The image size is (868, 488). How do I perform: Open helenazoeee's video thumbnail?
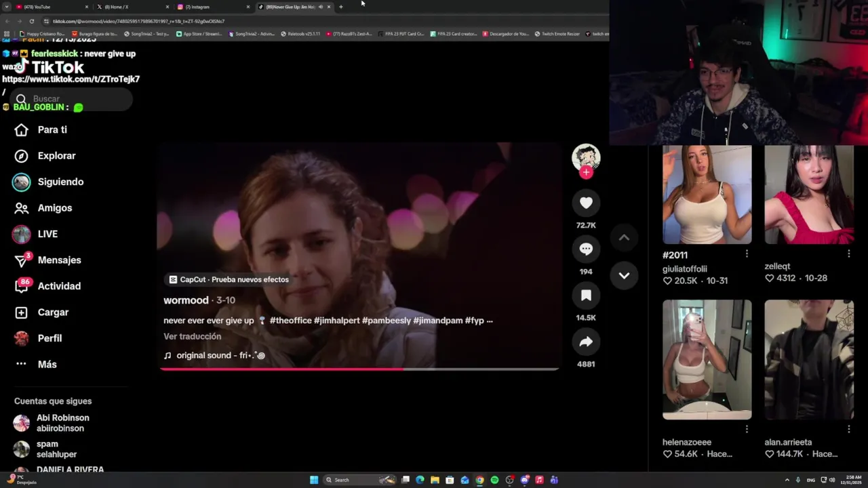point(707,360)
